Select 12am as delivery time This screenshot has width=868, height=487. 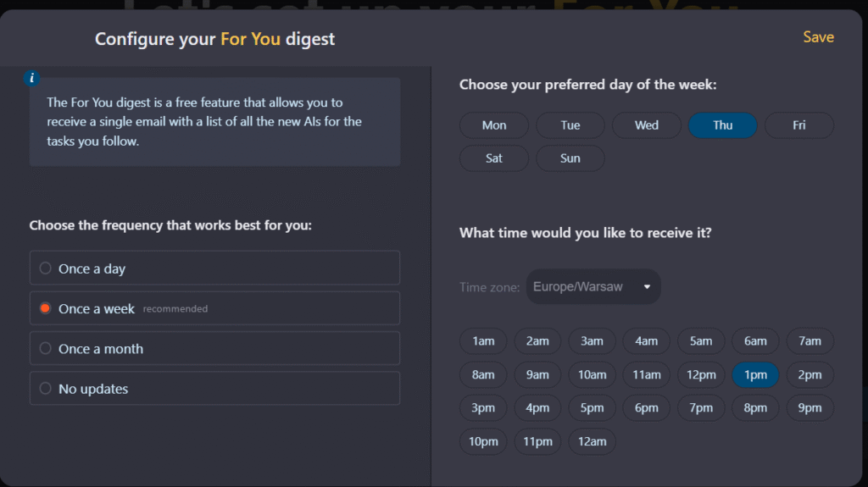click(592, 441)
